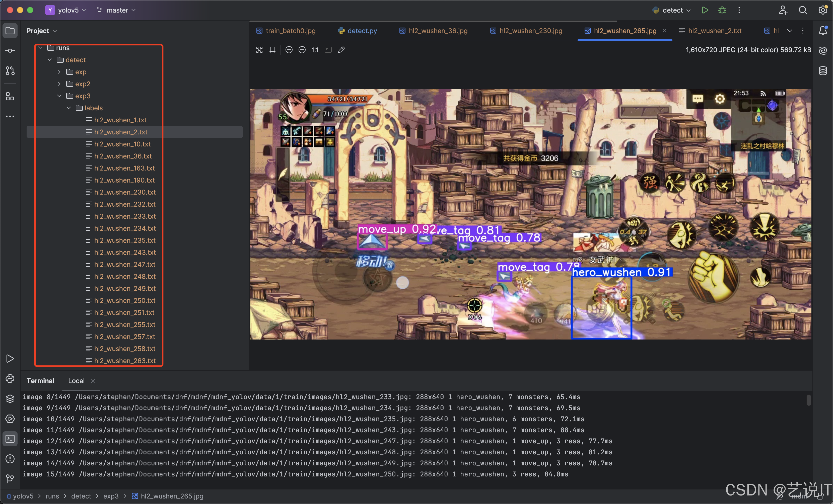Zoom out on the image viewer
Image resolution: width=833 pixels, height=504 pixels.
tap(302, 50)
